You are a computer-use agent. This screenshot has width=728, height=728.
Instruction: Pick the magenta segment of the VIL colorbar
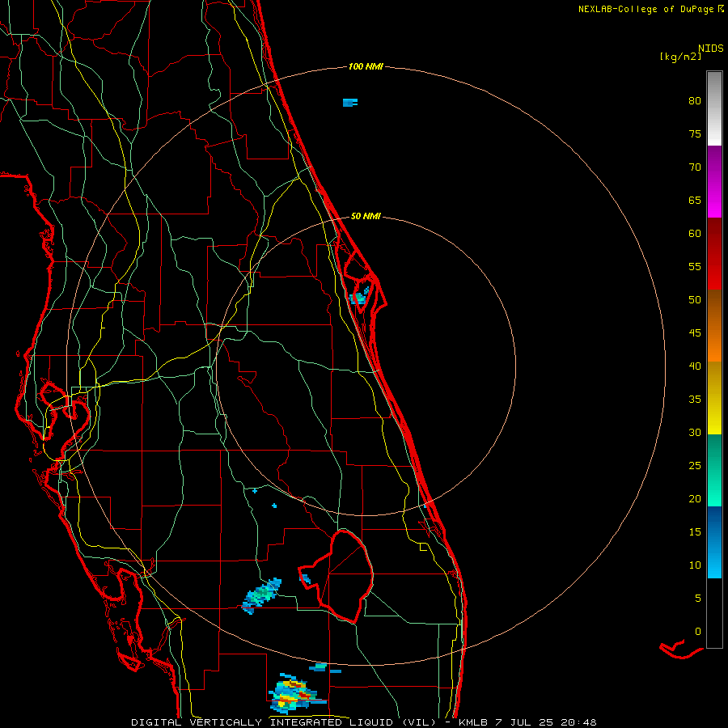click(x=714, y=182)
